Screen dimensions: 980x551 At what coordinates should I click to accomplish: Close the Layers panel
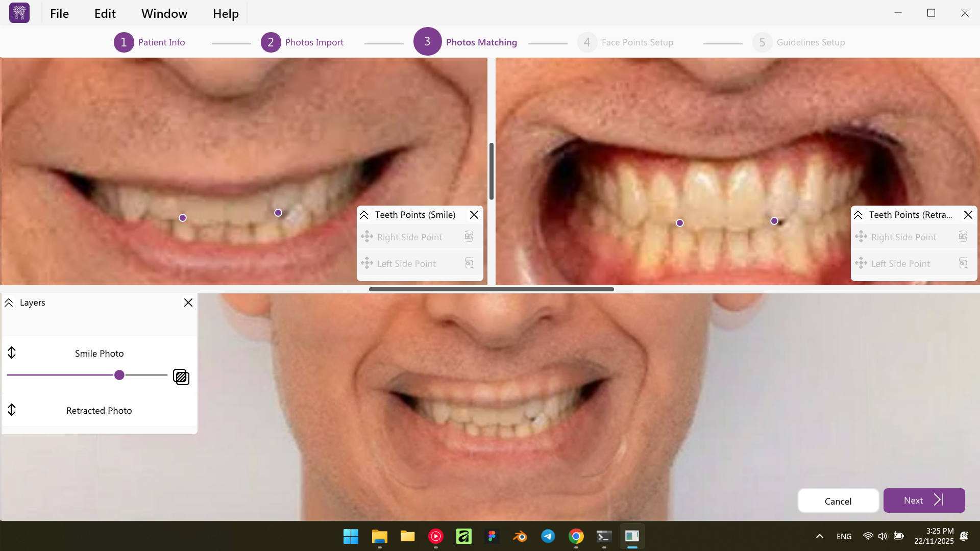pos(188,303)
